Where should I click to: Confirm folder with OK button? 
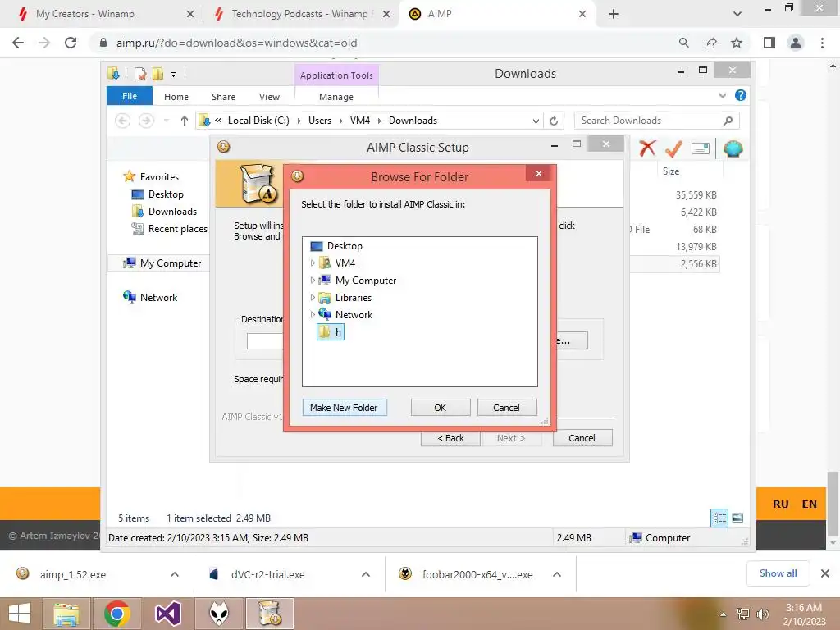(441, 408)
